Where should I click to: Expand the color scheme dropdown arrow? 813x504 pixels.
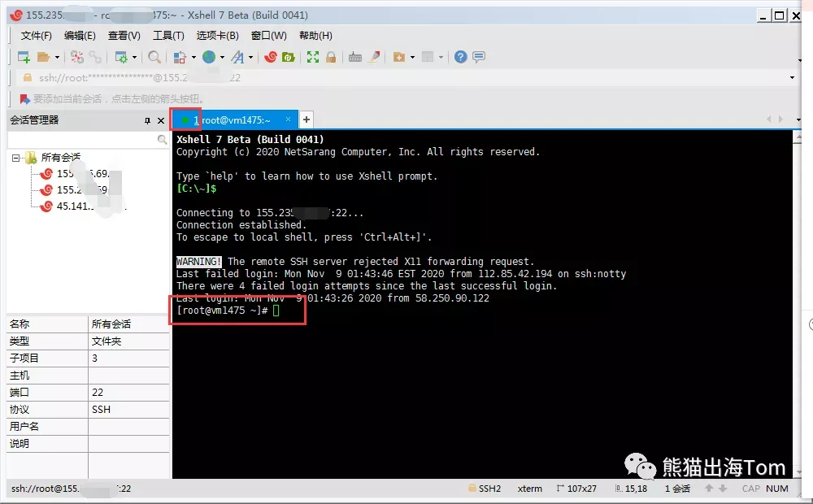coord(193,57)
